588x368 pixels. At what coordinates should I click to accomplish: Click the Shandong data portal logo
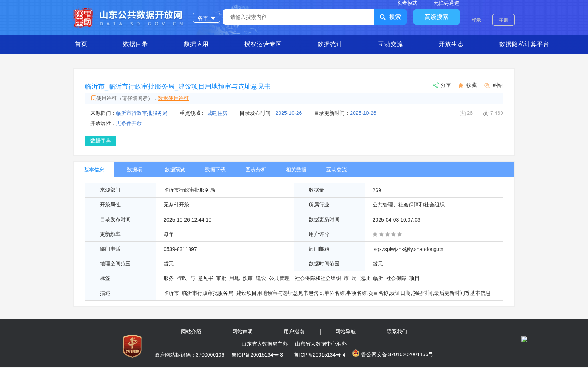pyautogui.click(x=128, y=18)
